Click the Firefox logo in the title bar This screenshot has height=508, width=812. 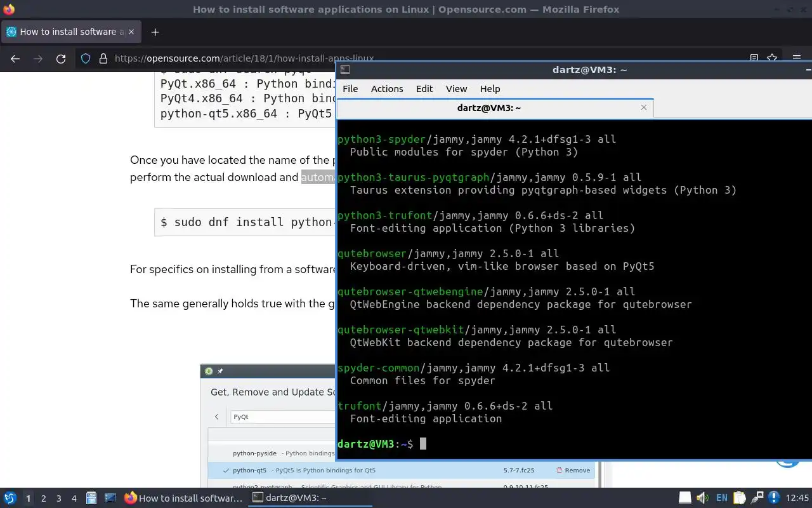[9, 9]
